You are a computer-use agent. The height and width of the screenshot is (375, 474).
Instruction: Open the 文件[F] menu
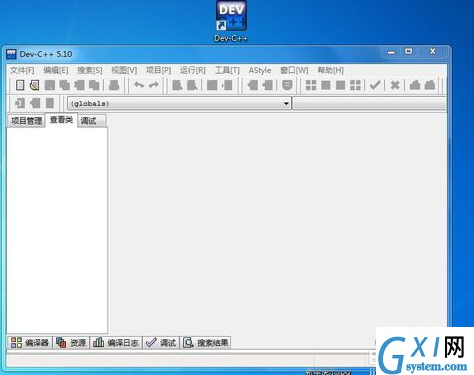tap(22, 70)
